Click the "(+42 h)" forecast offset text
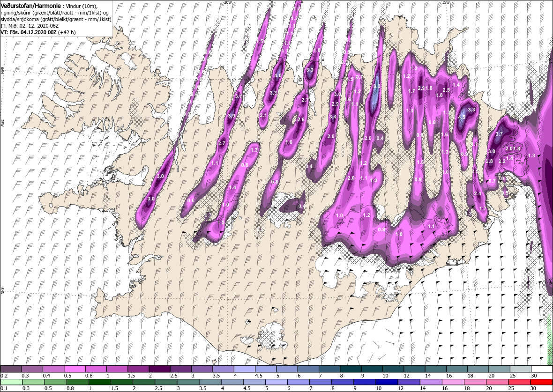This screenshot has width=553, height=392. (x=67, y=32)
